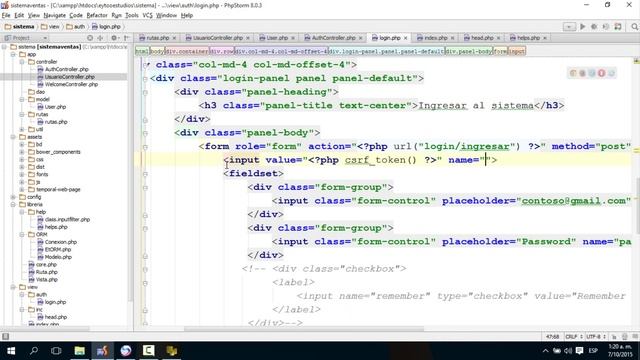Click div.container in HTML breadcrumb bar
Screen dimensions: 640x360
pyautogui.click(x=187, y=51)
